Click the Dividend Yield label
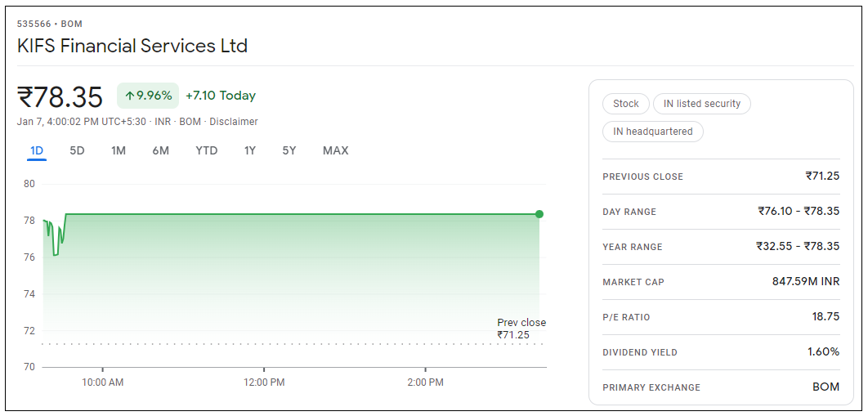This screenshot has height=416, width=868. 640,352
